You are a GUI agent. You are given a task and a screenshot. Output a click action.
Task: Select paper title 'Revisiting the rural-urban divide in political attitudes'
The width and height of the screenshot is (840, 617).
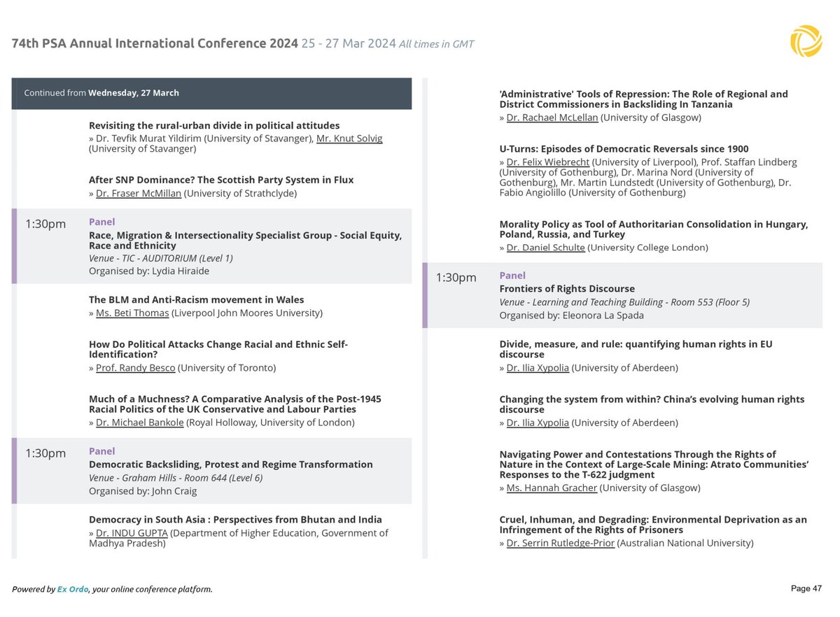click(214, 125)
